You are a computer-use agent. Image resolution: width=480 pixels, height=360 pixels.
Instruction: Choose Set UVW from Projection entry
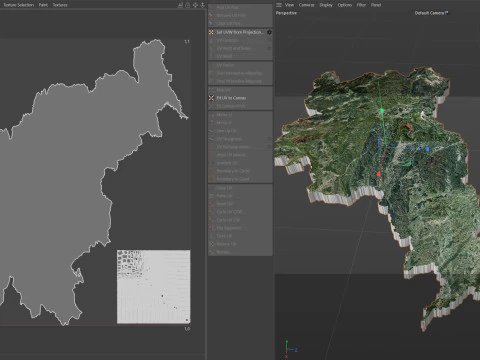pos(240,32)
